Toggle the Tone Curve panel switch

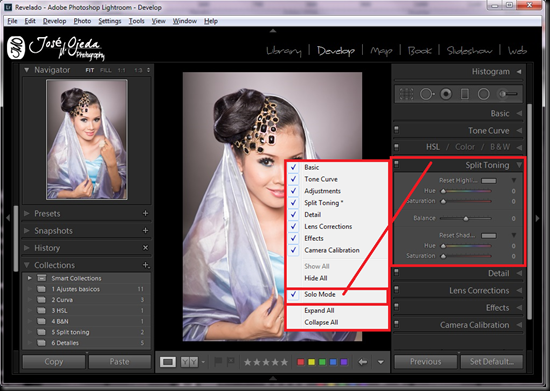[396, 130]
